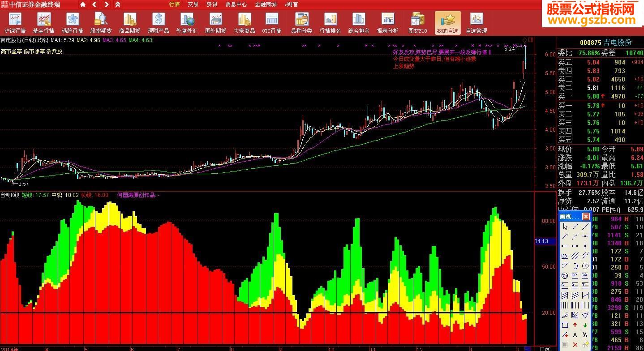Go to home via house icon
This screenshot has width=644, height=351.
[83, 4]
